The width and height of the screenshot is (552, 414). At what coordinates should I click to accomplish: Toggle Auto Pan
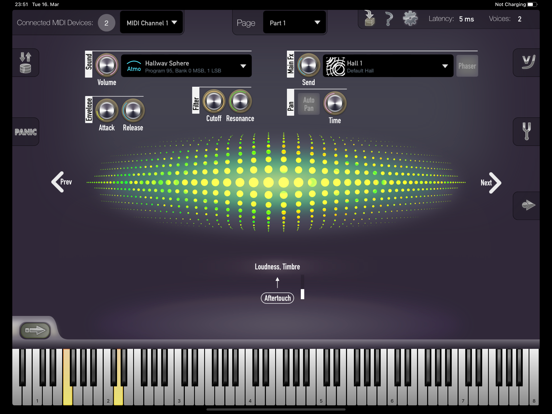point(309,104)
